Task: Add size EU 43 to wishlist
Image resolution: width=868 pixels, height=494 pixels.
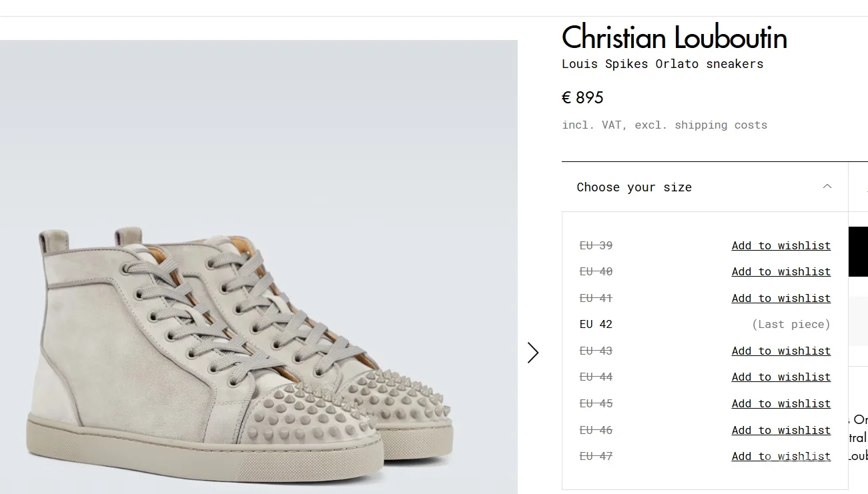Action: 781,351
